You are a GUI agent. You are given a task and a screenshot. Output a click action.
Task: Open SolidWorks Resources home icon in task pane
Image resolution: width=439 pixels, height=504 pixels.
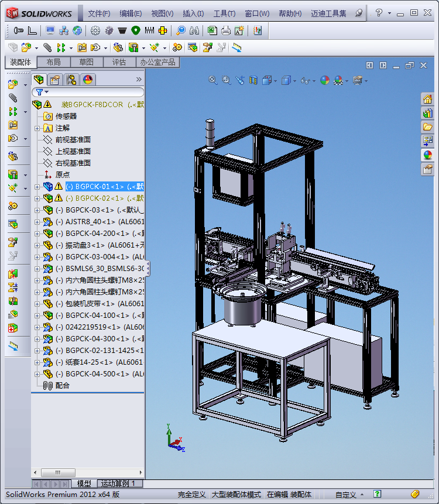tap(427, 99)
